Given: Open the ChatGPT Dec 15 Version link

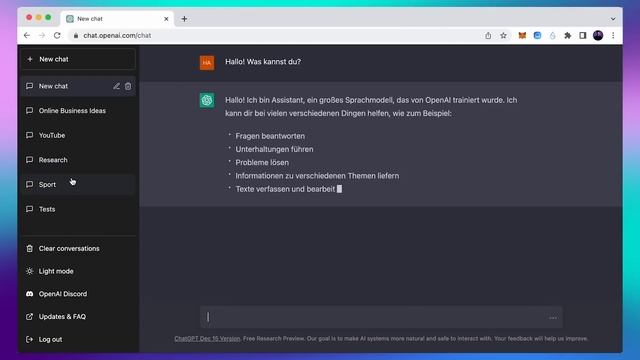Looking at the screenshot, I should (207, 339).
